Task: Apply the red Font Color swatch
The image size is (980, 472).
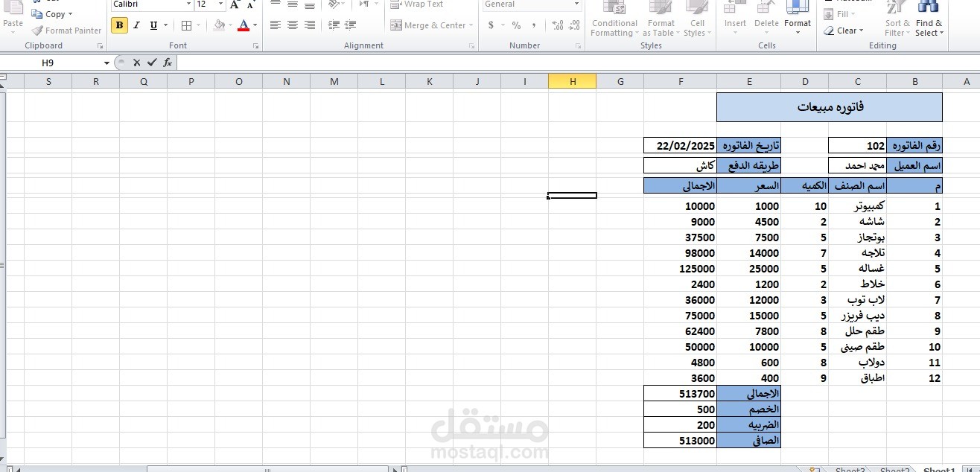Action: [243, 25]
